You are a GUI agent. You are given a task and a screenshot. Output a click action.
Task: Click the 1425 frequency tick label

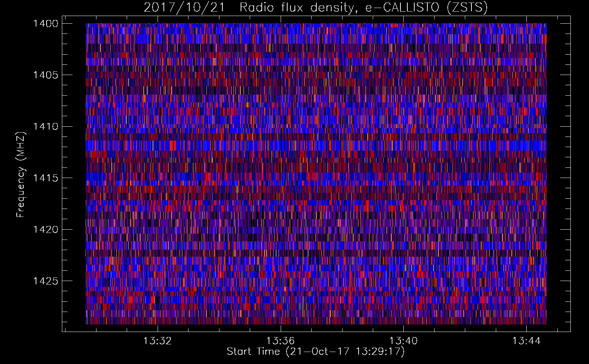[45, 281]
